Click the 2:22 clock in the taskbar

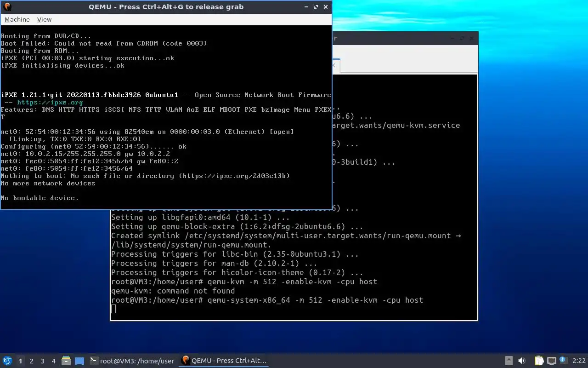pos(579,361)
